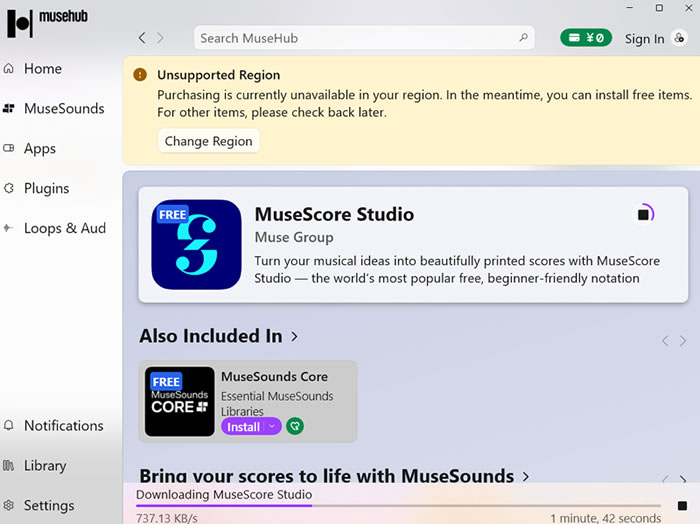Cancel download in the bottom progress bar
This screenshot has width=700, height=524.
683,506
